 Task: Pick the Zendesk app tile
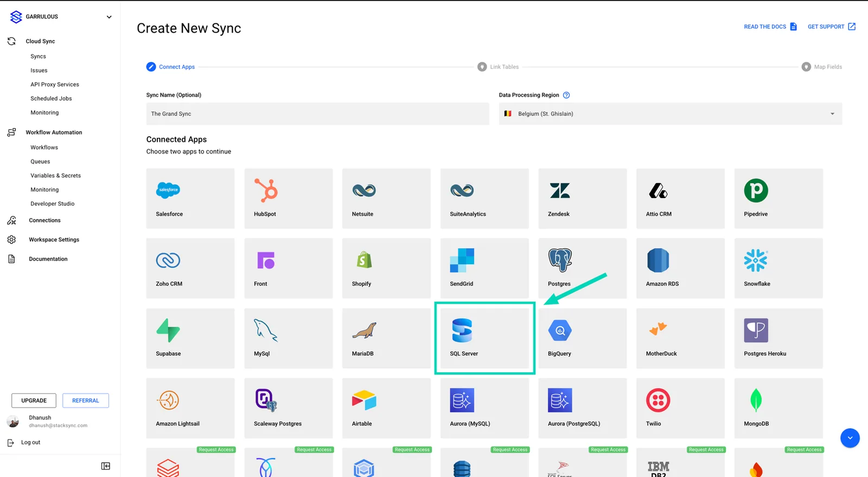[x=582, y=198]
